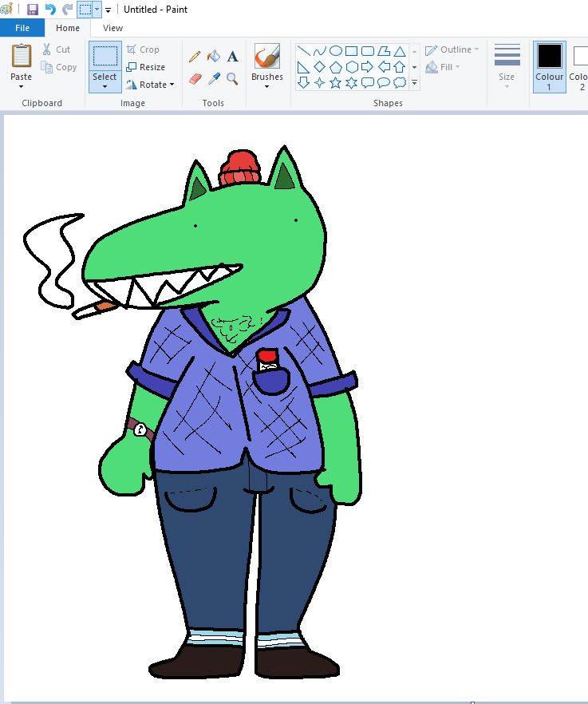Switch to the View tab

click(112, 28)
